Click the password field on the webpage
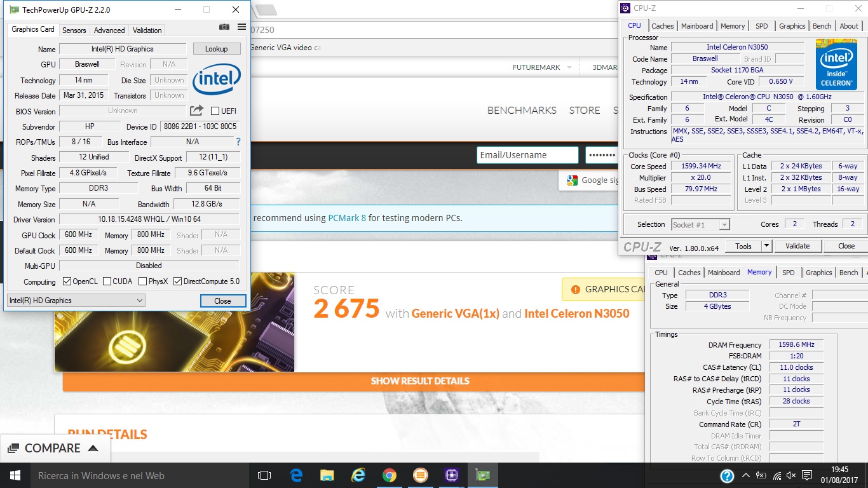868x488 pixels. [x=601, y=155]
